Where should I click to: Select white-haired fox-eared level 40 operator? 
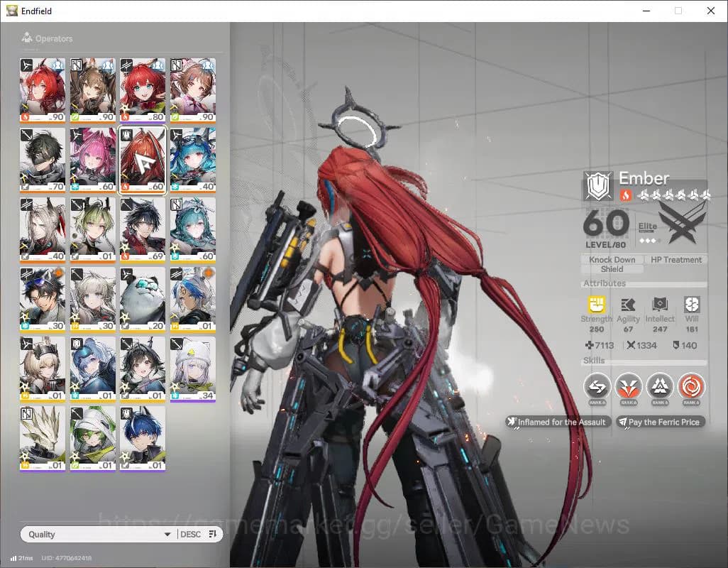point(43,229)
